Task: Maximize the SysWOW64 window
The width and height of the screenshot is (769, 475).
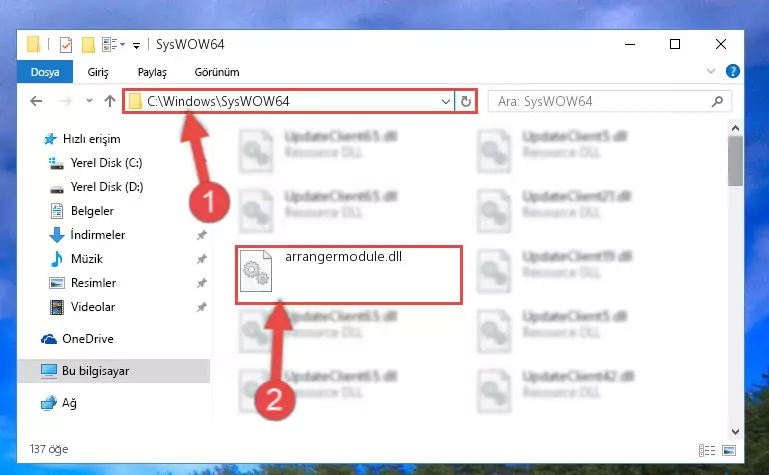Action: click(675, 45)
